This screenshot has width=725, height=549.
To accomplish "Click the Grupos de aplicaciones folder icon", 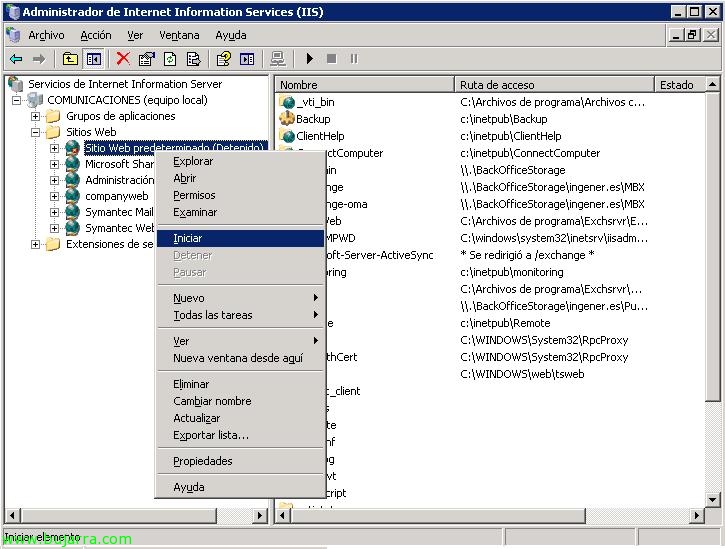I will pyautogui.click(x=53, y=116).
